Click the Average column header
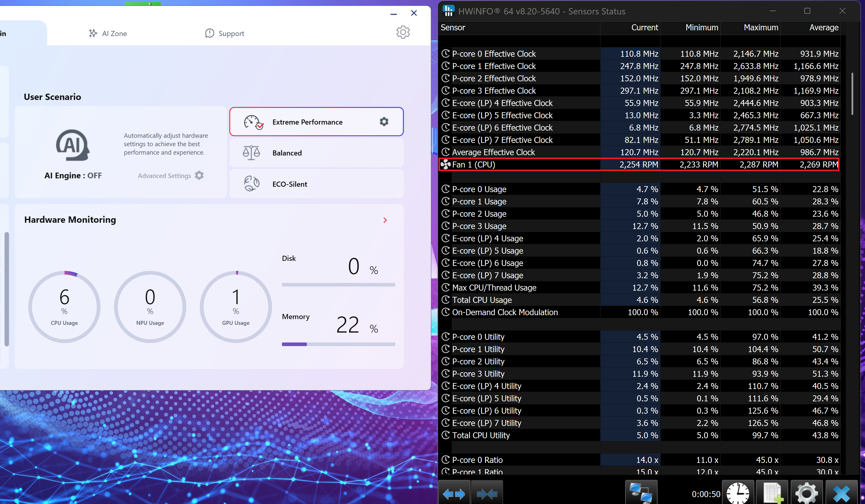 [810, 27]
